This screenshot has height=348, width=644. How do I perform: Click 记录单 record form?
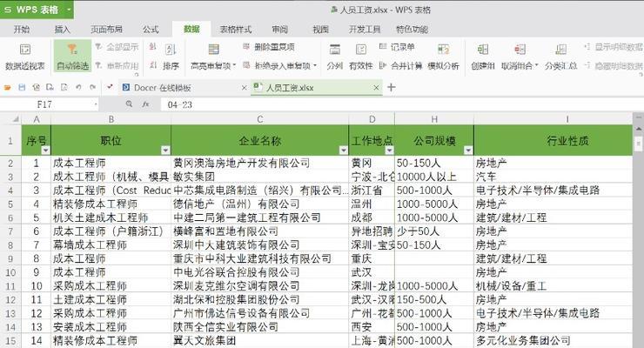tap(397, 47)
